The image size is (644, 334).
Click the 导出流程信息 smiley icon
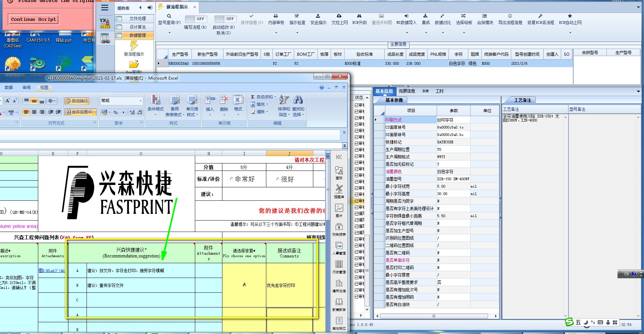coord(510,16)
